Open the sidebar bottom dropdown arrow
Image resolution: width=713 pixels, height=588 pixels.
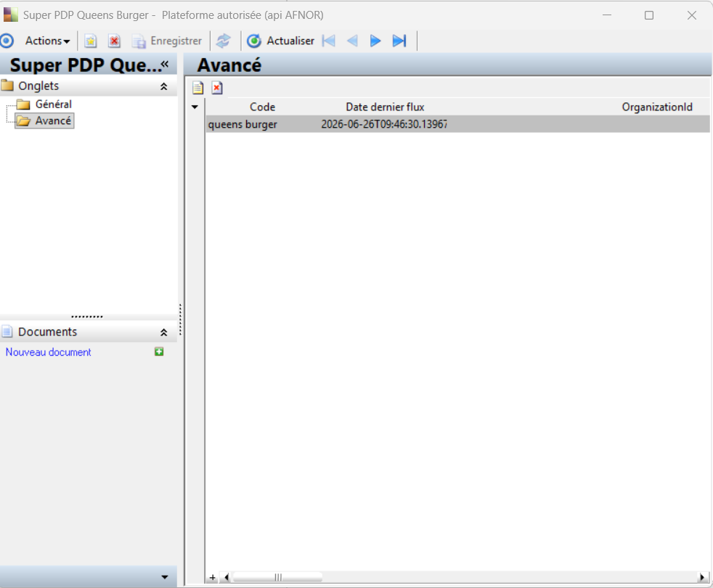coord(165,577)
